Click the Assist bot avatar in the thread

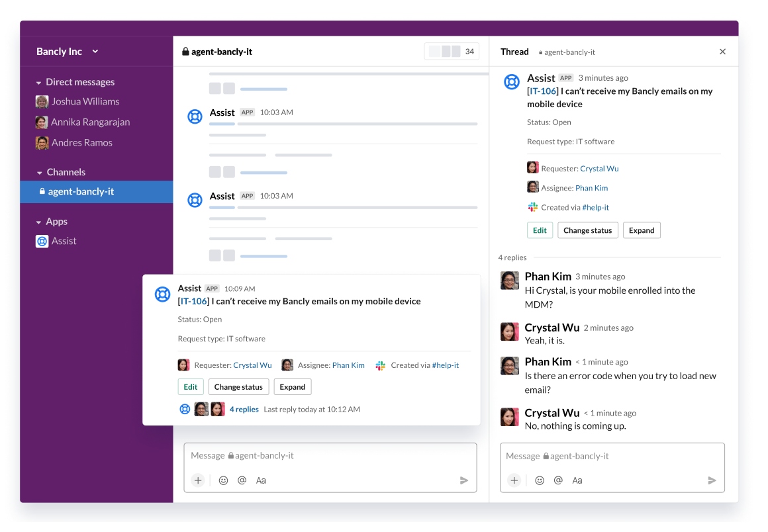pyautogui.click(x=511, y=82)
